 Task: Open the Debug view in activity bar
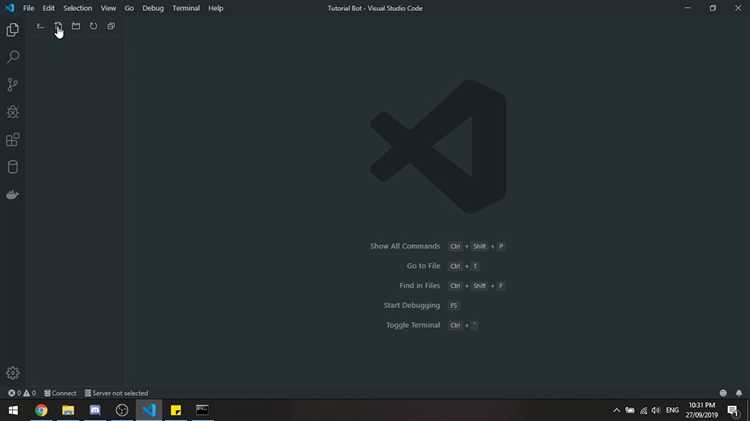(x=13, y=112)
